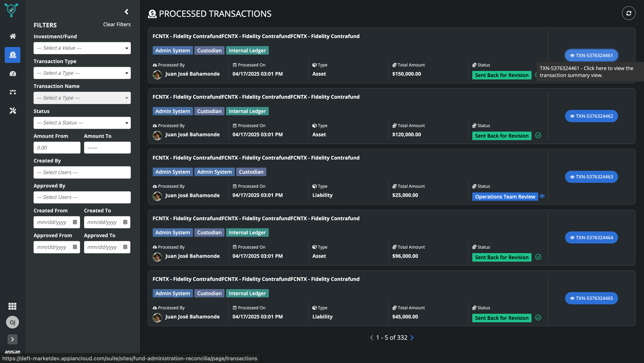Click the Processed Transactions page heading
644x363 pixels.
click(215, 14)
